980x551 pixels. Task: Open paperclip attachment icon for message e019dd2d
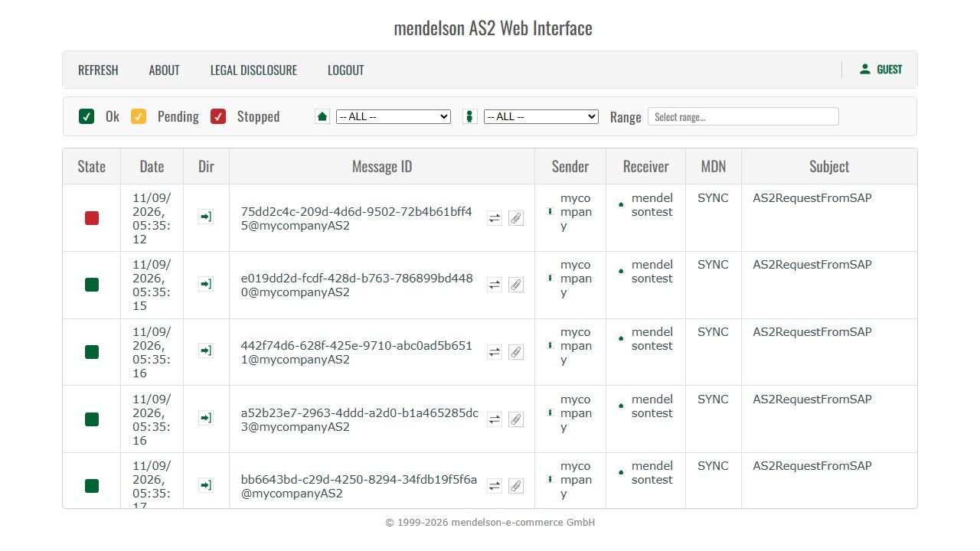point(516,285)
